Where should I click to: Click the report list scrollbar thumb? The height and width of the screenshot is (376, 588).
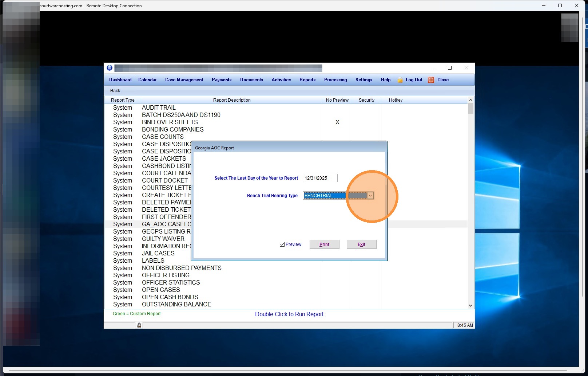pyautogui.click(x=470, y=108)
